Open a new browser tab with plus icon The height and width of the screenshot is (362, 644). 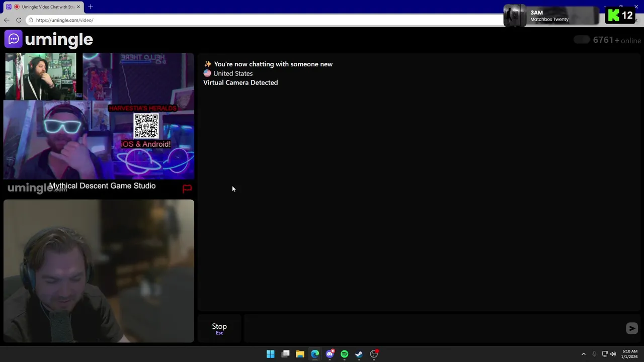coord(91,7)
